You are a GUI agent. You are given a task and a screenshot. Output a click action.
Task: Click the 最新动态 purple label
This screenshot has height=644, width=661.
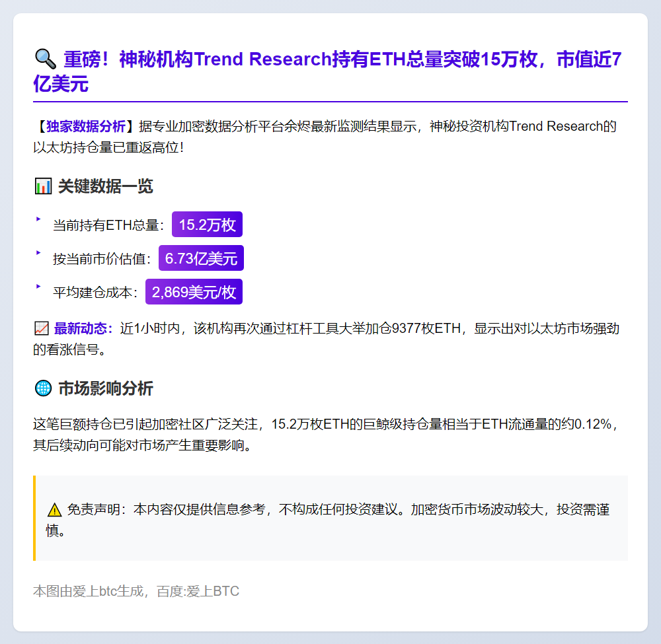[83, 328]
